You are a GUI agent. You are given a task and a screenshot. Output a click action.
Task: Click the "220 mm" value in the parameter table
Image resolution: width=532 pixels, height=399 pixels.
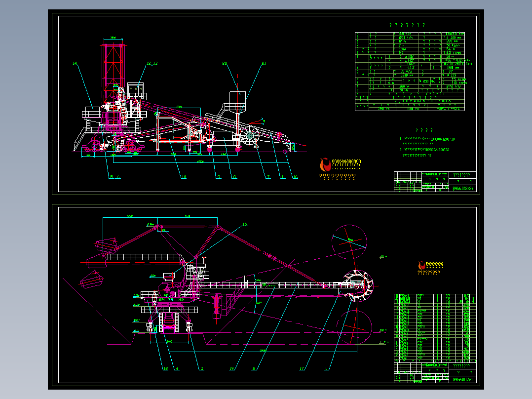(x=452, y=41)
